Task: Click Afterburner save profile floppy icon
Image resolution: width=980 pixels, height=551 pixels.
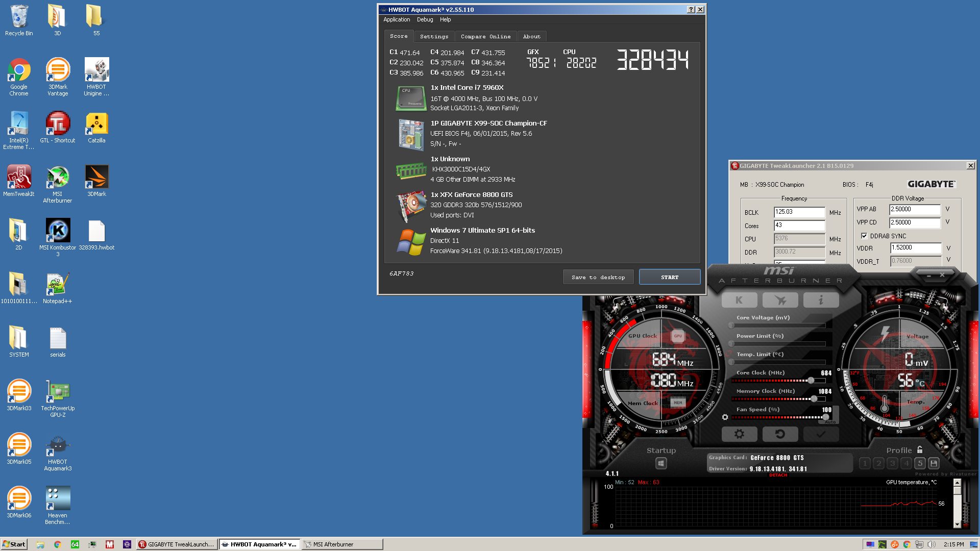Action: [x=934, y=463]
